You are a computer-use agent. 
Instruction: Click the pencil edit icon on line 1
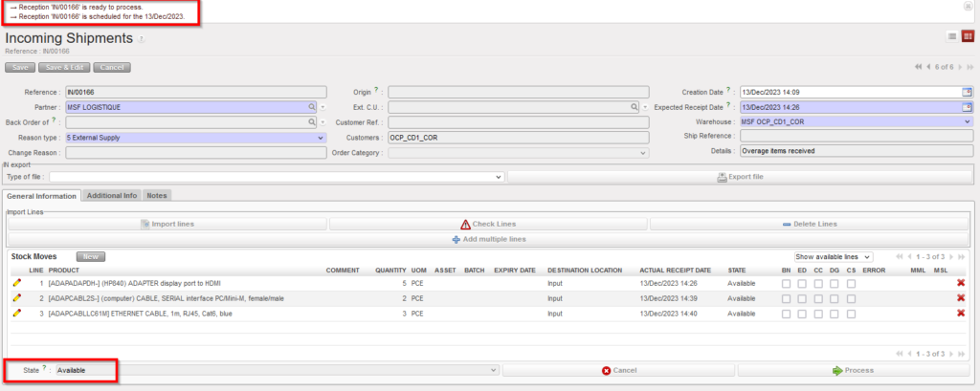16,284
